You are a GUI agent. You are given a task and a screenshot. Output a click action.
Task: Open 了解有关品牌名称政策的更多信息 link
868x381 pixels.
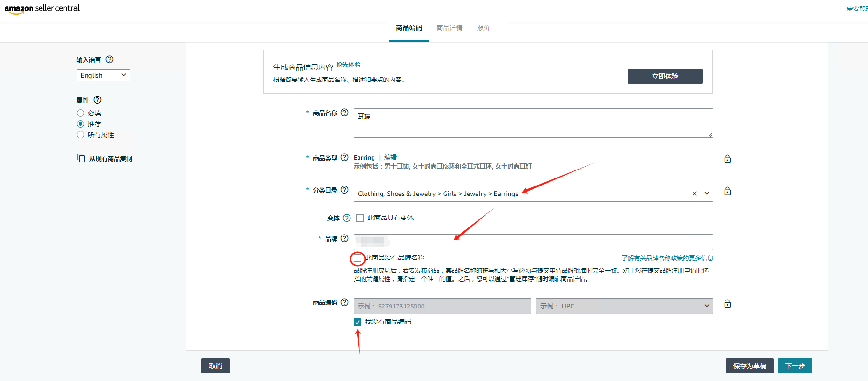(667, 258)
